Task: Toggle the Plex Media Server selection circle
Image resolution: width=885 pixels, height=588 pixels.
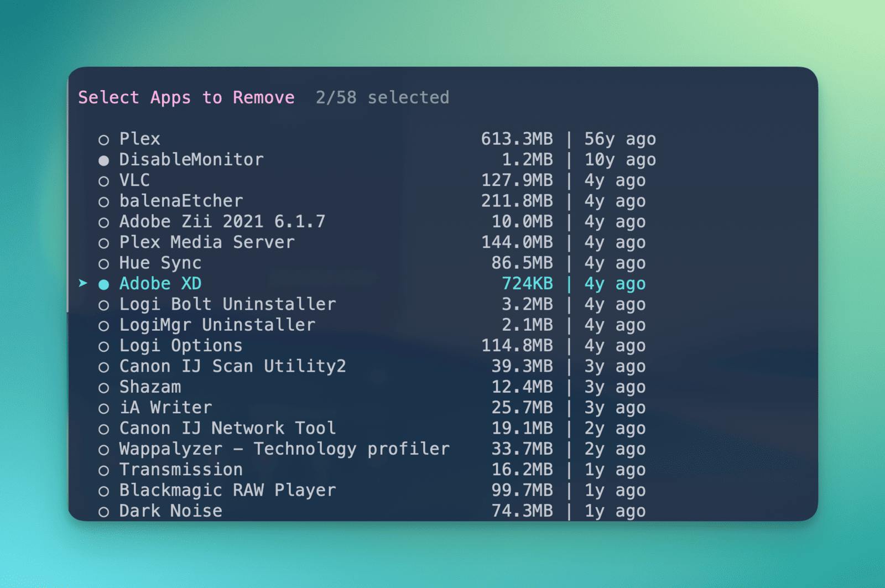Action: click(103, 243)
